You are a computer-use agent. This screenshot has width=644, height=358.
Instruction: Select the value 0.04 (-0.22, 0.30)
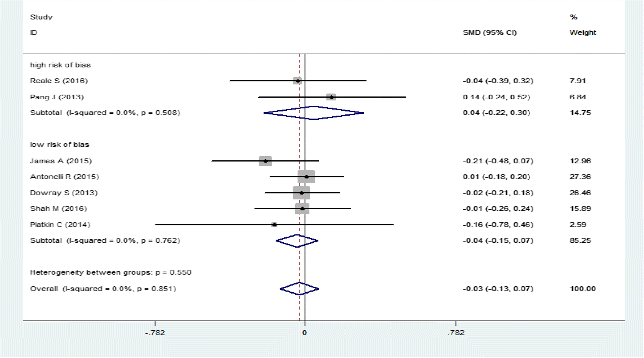(496, 113)
